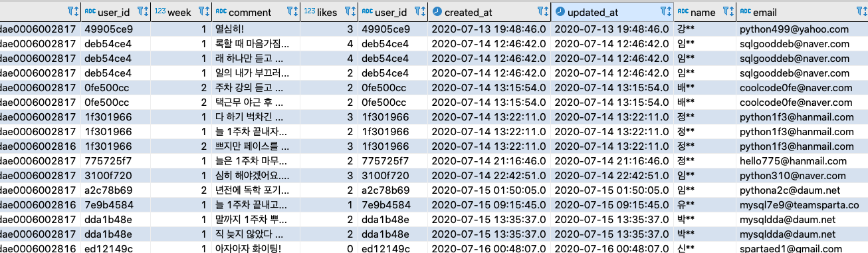
Task: Click sort arrows on the updated_at column
Action: (x=670, y=12)
